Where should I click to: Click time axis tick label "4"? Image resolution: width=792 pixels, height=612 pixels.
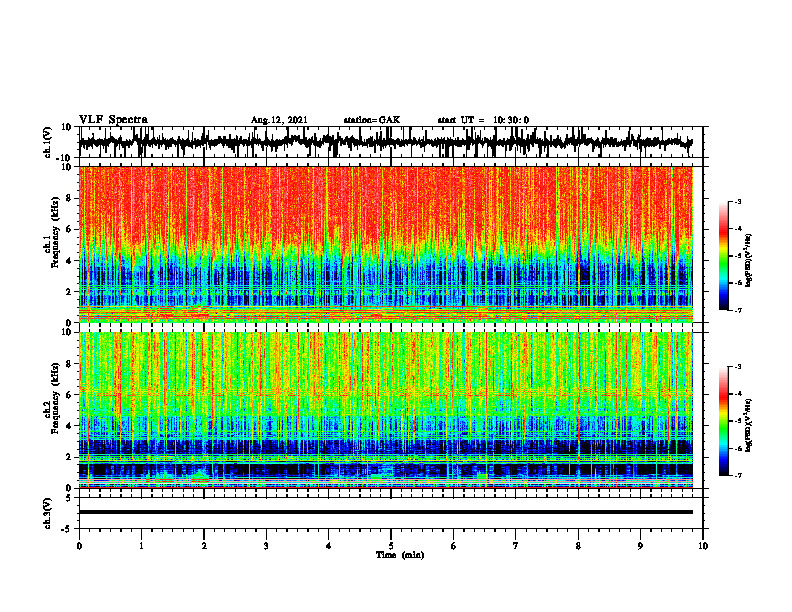coord(329,546)
